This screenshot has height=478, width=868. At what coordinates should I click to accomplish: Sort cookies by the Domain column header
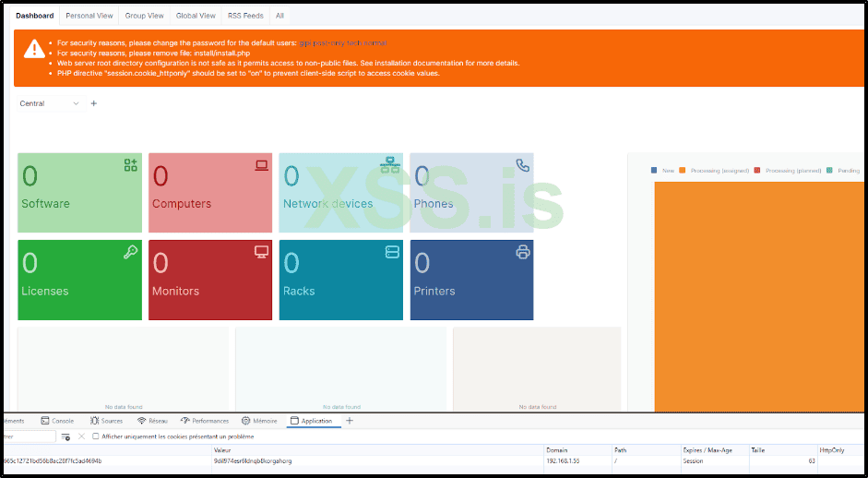pyautogui.click(x=577, y=450)
